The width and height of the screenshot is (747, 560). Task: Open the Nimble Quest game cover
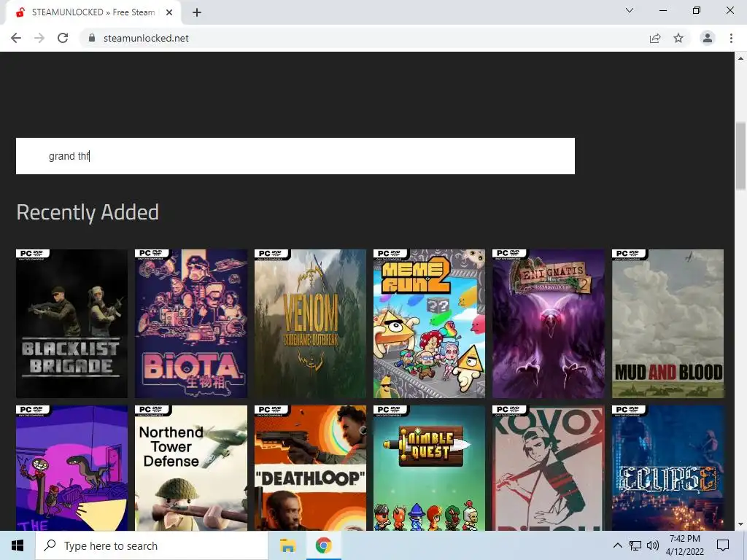coord(429,468)
